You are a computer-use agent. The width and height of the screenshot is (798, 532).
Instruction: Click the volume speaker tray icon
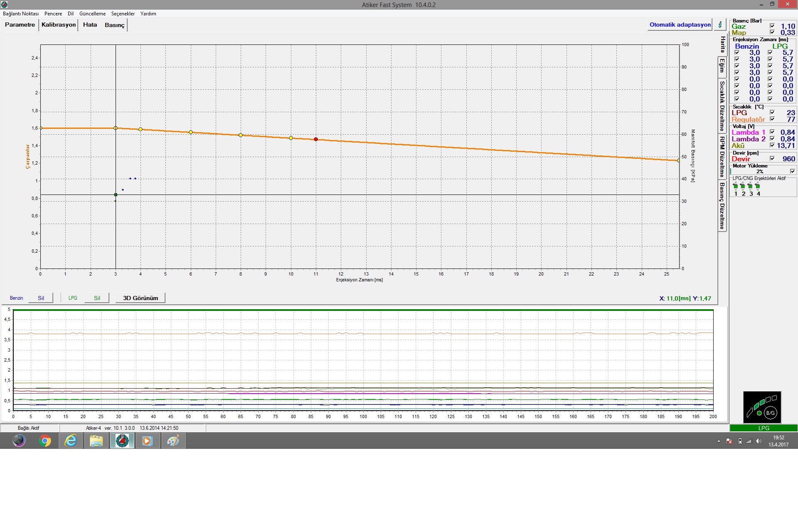tap(759, 441)
